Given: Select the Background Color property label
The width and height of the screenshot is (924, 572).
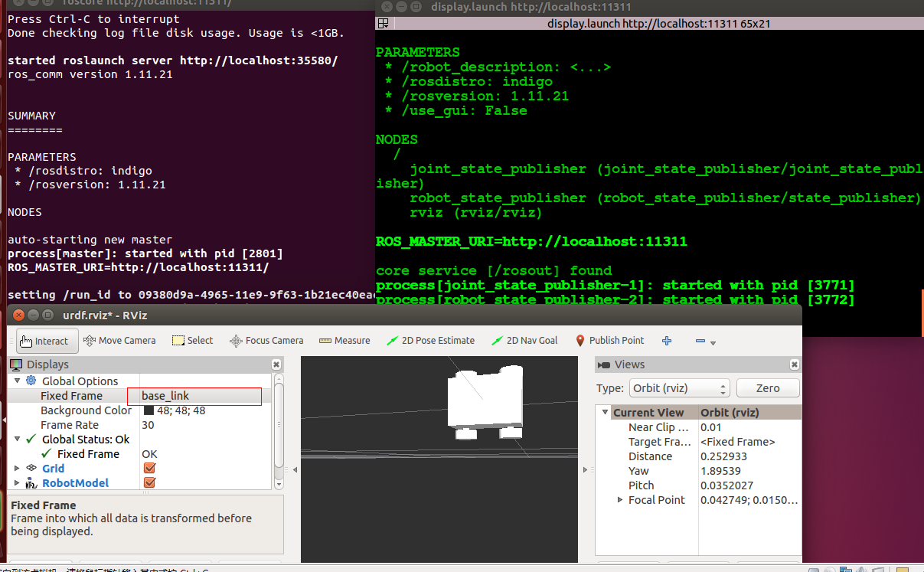Looking at the screenshot, I should (87, 410).
